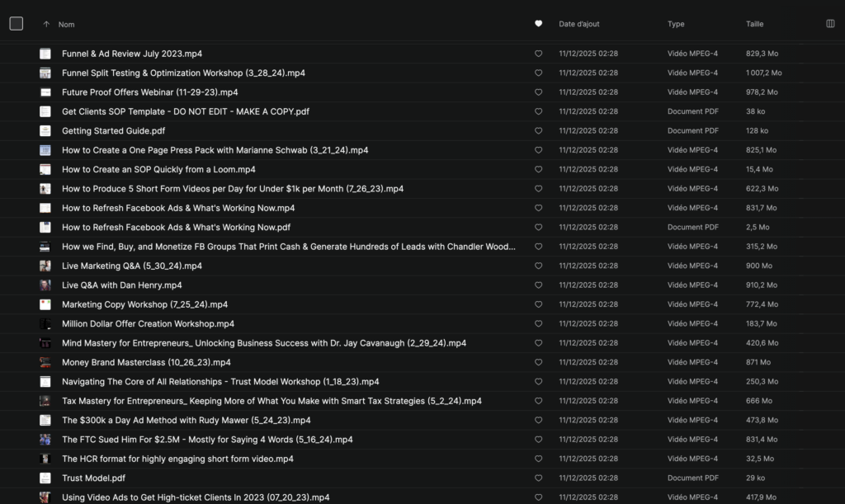Click PDF icon of Get Clients SOP Template
The width and height of the screenshot is (845, 504).
coord(45,111)
